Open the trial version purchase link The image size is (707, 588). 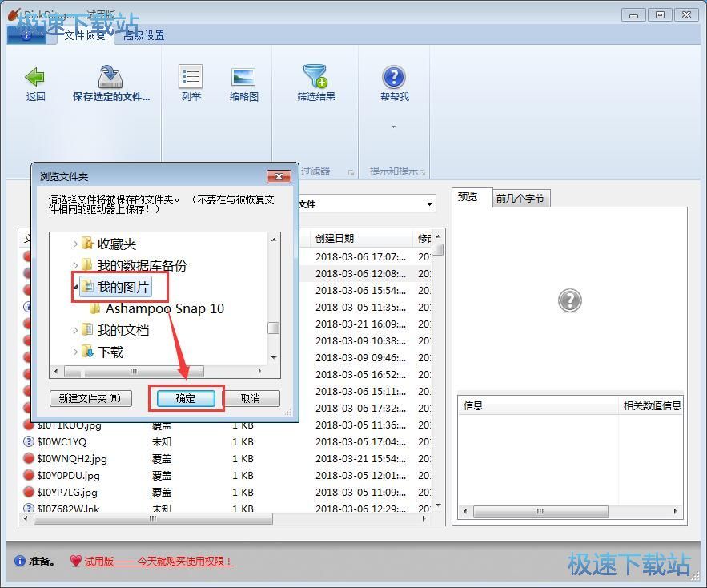159,561
